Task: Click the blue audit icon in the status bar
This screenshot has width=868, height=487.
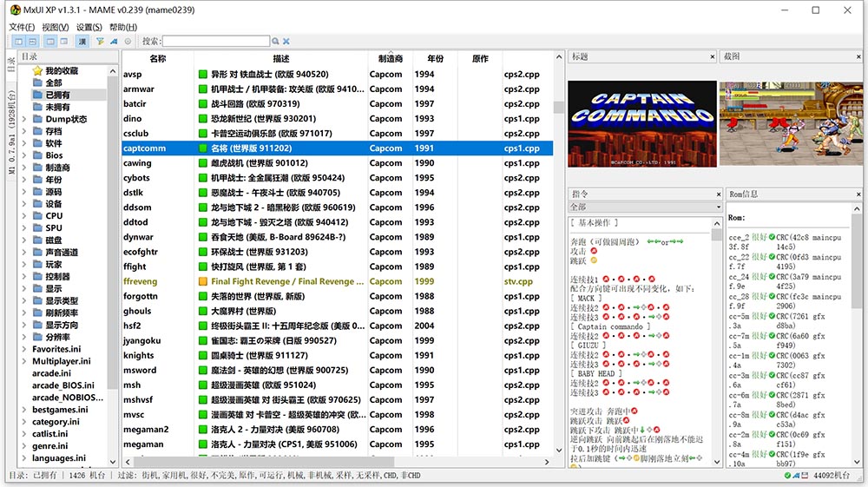Action: point(796,476)
